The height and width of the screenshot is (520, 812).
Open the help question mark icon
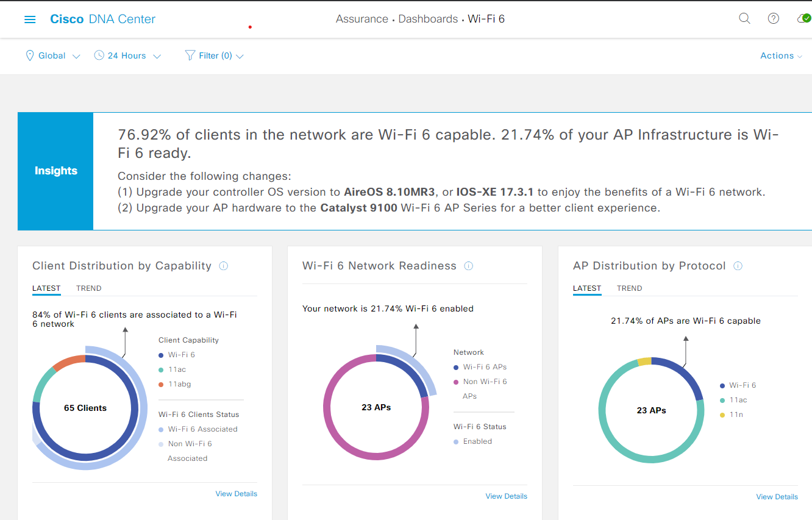[773, 18]
